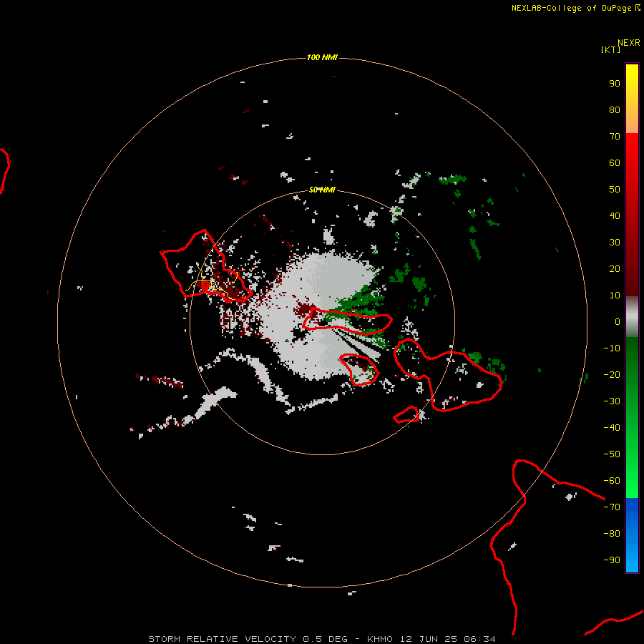The image size is (644, 644).
Task: Click the 06:34 timestamp in caption
Action: [479, 639]
